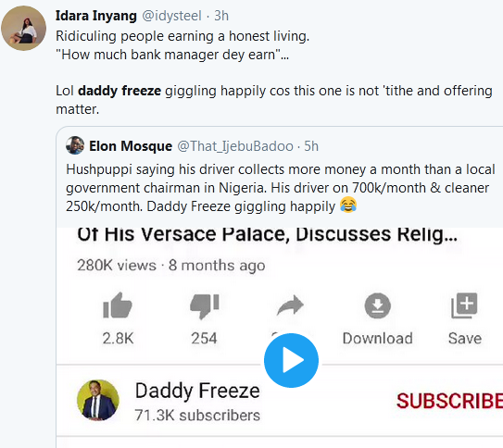Image resolution: width=503 pixels, height=448 pixels.
Task: Click the red SUBSCRIBE button
Action: 449,401
